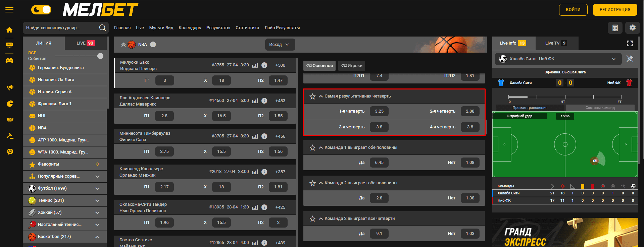Click ВОЙТИ login button
Viewport: 644px width, 247px height.
click(x=573, y=10)
